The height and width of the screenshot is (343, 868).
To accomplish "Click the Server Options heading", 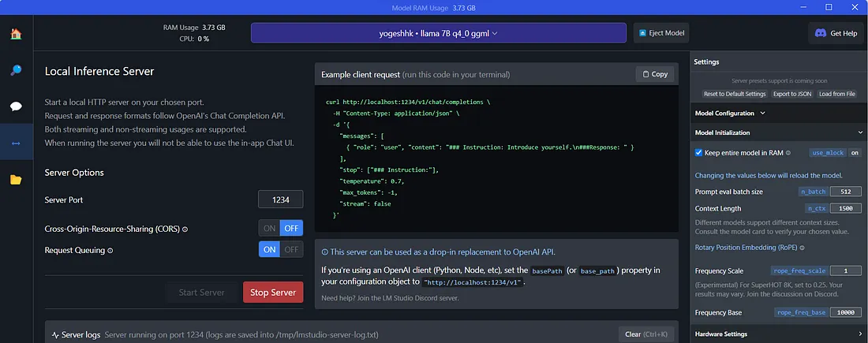I will point(74,173).
